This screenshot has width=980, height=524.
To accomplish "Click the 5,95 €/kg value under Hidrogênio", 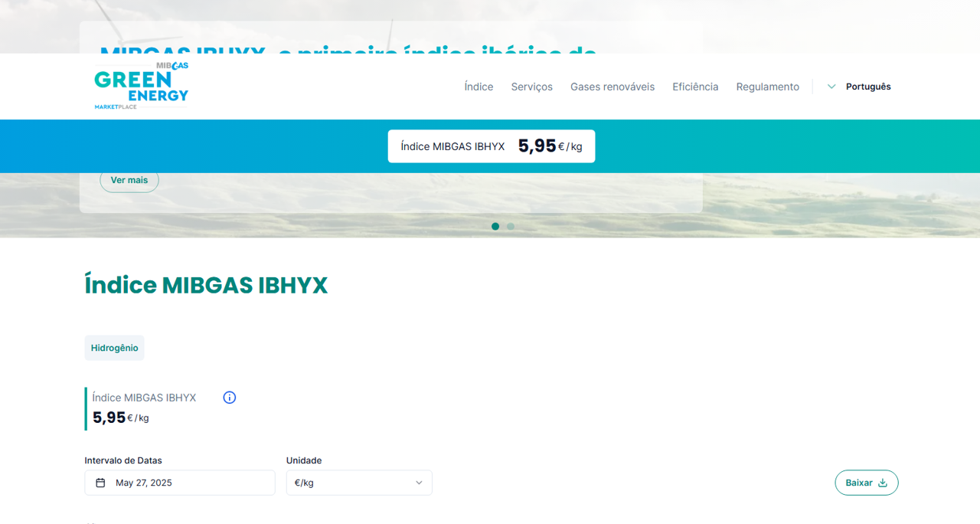I will (121, 418).
